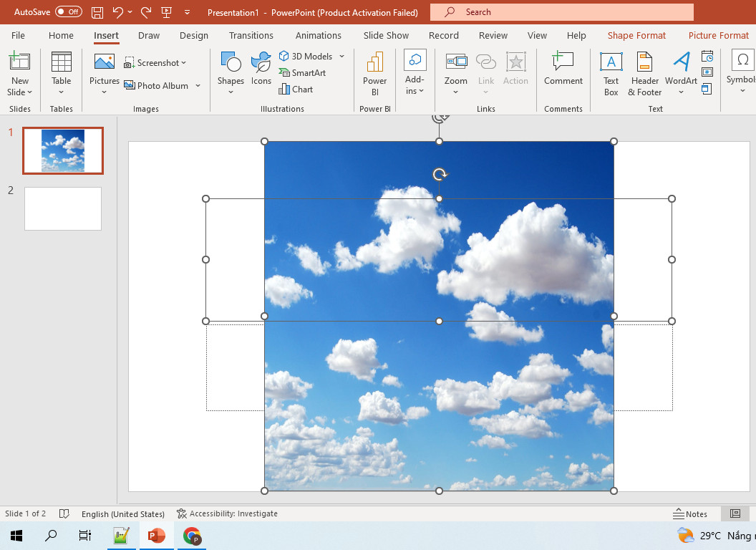
Task: Click the Slide Number icon
Action: click(x=707, y=72)
